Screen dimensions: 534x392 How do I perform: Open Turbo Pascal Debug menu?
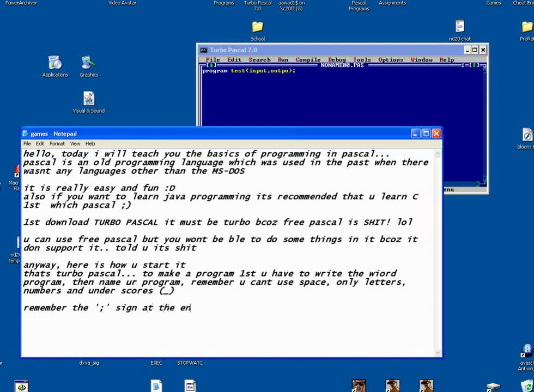click(x=337, y=59)
